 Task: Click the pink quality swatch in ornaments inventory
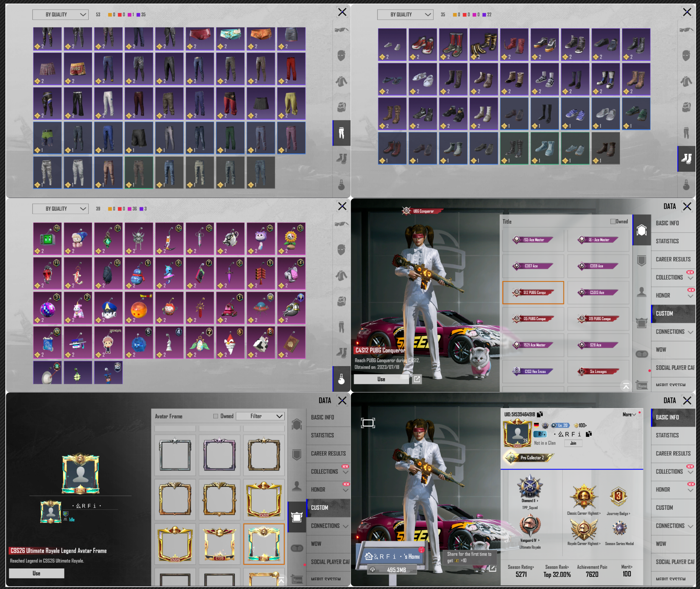click(x=130, y=209)
